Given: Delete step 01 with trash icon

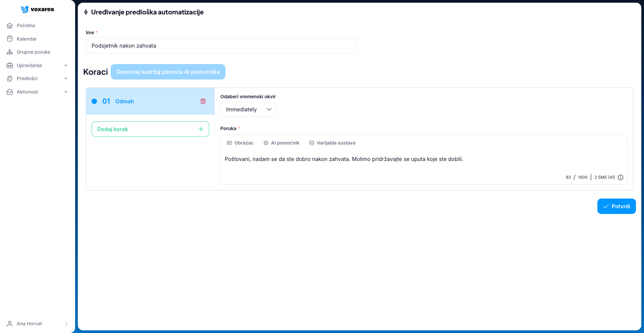Looking at the screenshot, I should pos(203,101).
